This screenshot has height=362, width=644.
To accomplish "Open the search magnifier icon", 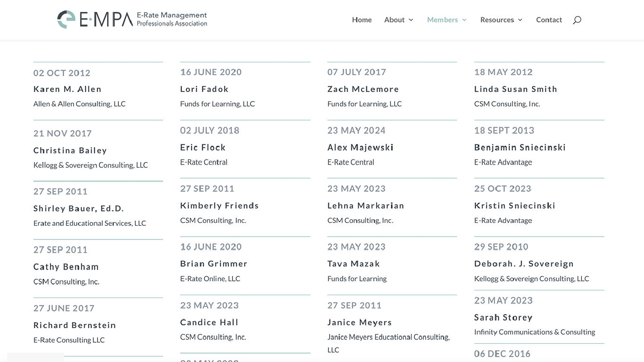I will (x=577, y=20).
